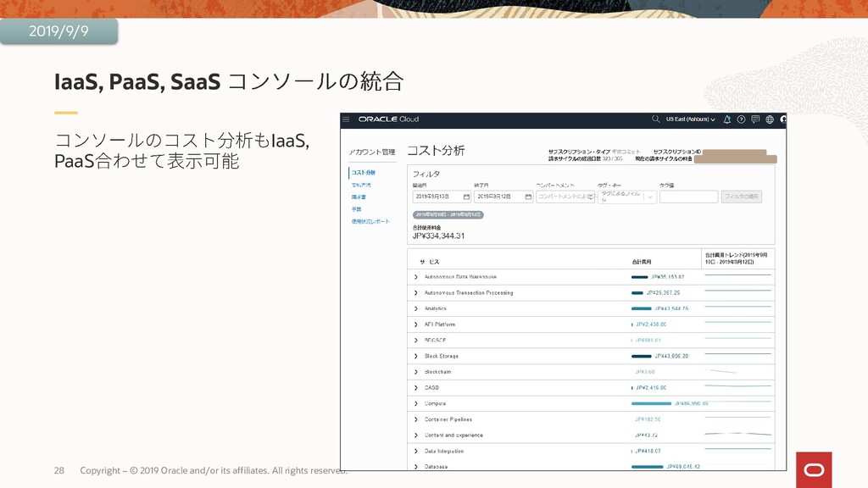
Task: Open the US East (Ashburn) region dropdown
Action: [690, 119]
